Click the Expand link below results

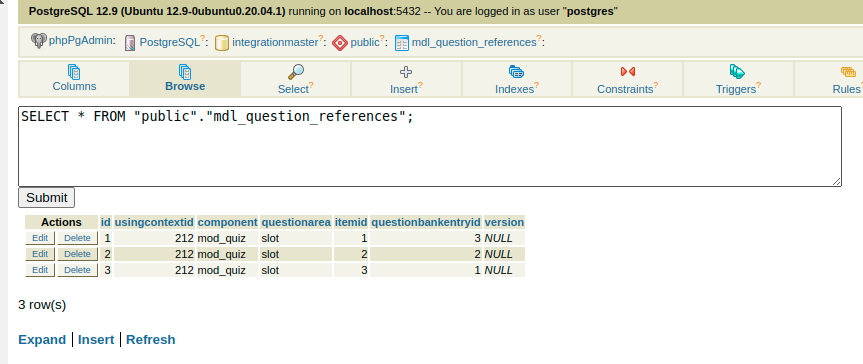pyautogui.click(x=42, y=339)
